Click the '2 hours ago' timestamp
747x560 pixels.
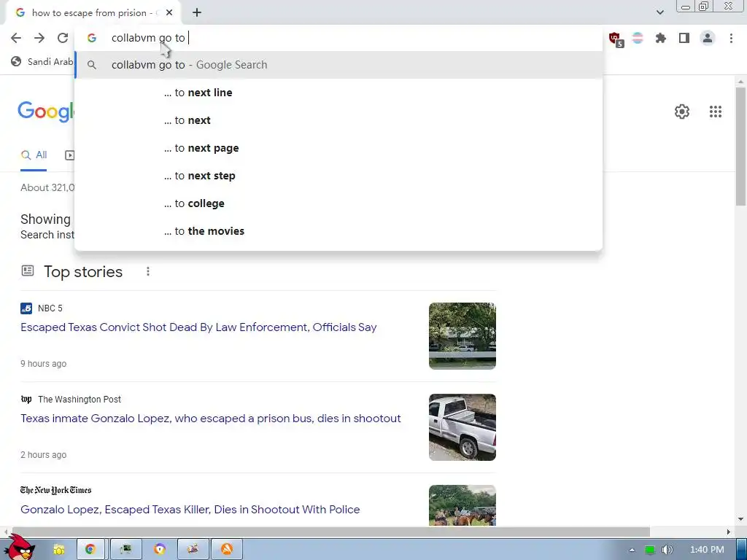coord(43,455)
